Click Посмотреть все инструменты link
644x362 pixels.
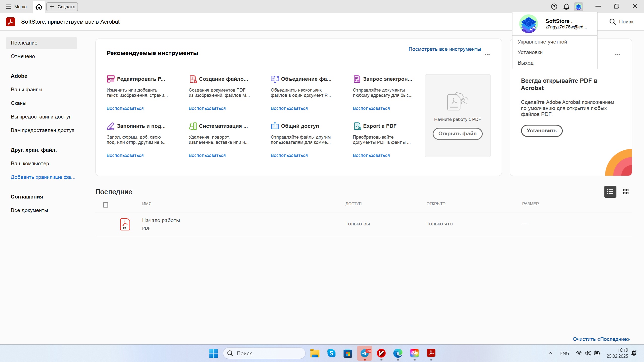tap(444, 49)
